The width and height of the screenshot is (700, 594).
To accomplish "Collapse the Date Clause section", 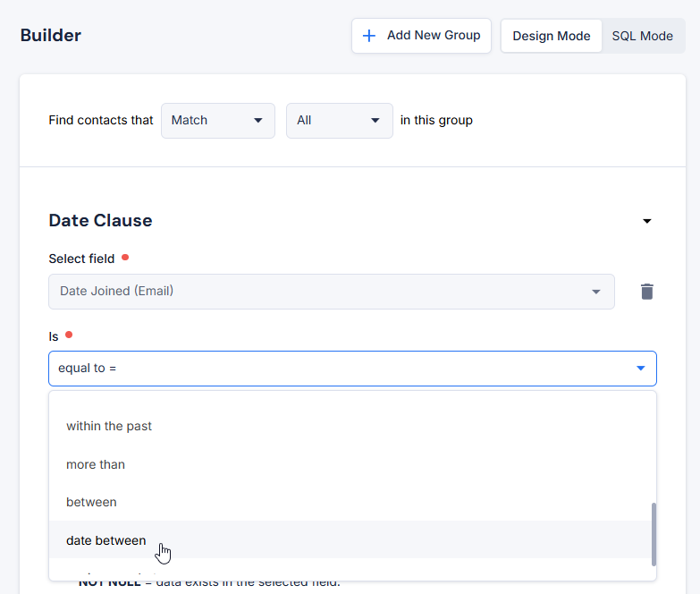I will (647, 221).
